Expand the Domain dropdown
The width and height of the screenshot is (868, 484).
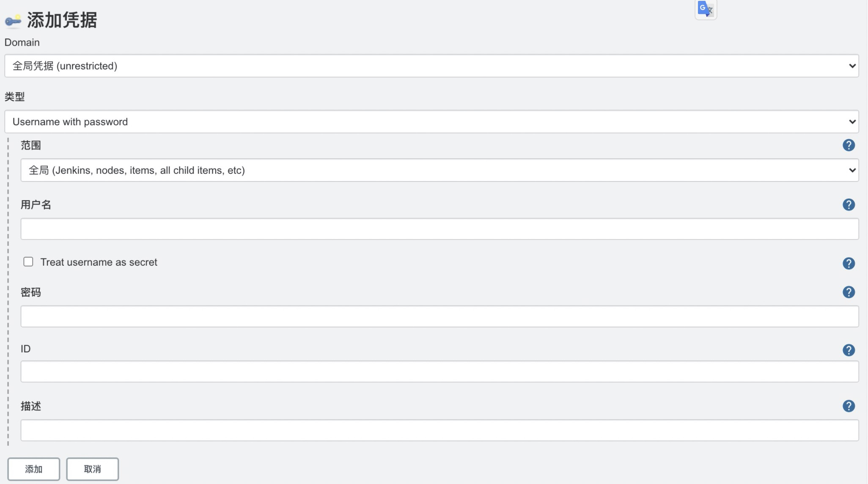coord(431,66)
